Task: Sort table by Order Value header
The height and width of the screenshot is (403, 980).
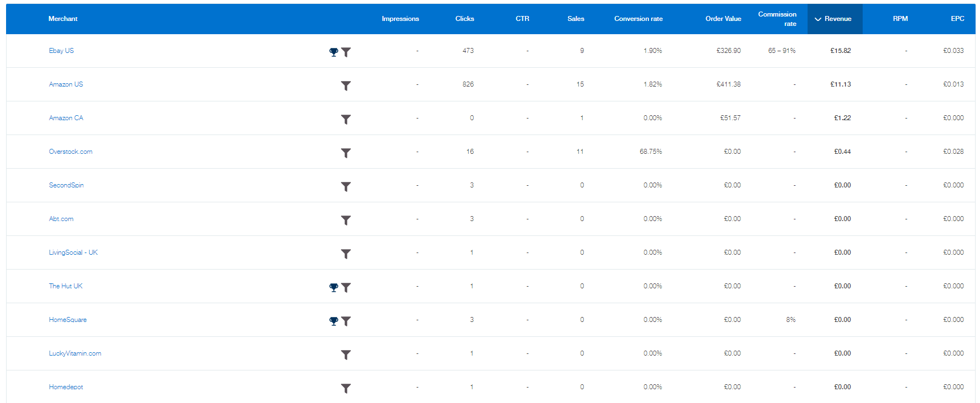Action: (723, 19)
